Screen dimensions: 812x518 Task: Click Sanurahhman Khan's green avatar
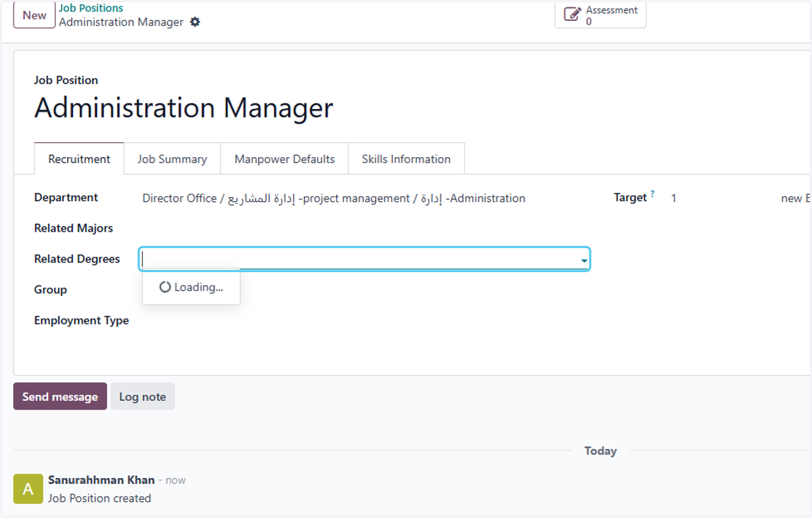coord(28,489)
